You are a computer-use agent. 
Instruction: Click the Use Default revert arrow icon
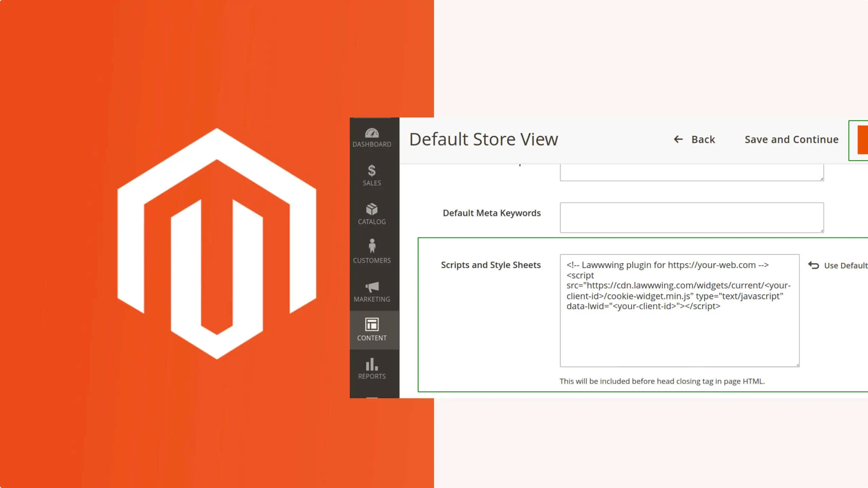813,265
